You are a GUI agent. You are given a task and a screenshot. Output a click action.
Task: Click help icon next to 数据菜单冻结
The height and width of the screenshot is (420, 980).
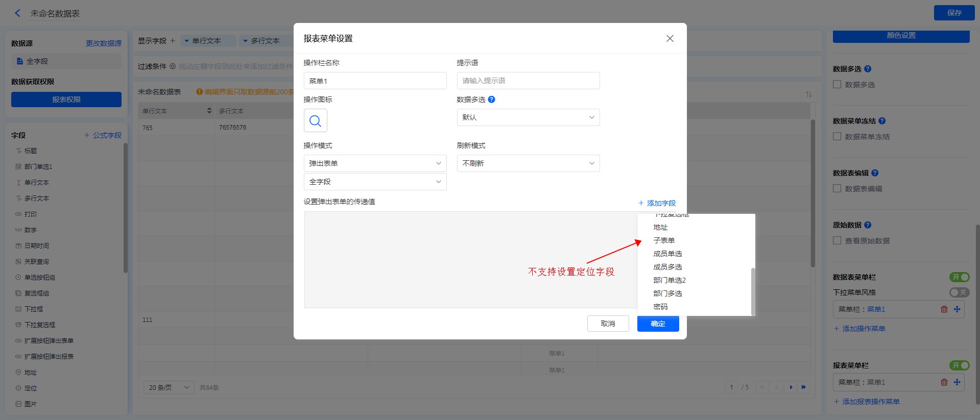click(882, 121)
